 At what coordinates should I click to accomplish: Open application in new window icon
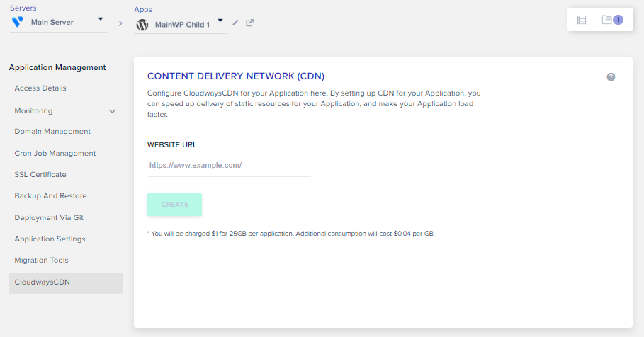pos(249,23)
